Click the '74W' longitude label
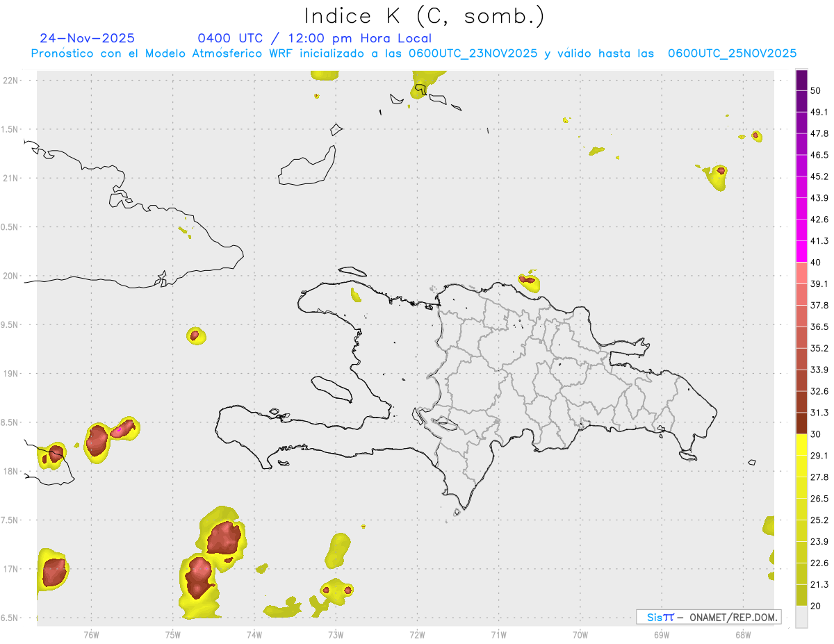Image resolution: width=834 pixels, height=644 pixels. [x=254, y=634]
